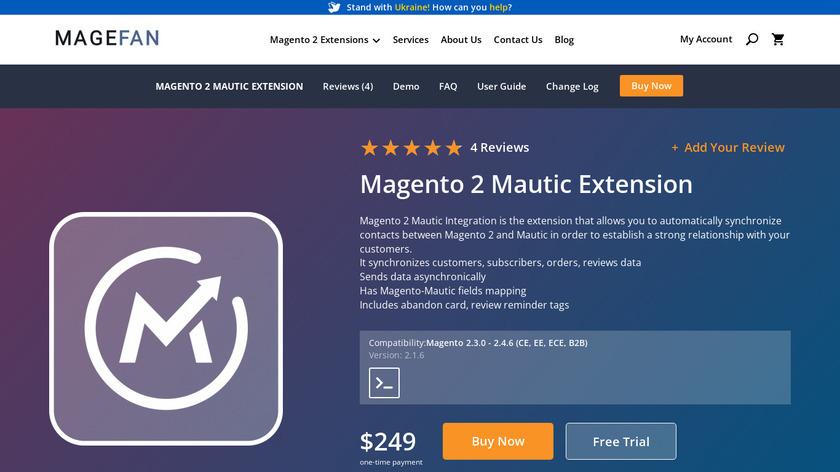Click the Ukraine link in banner

point(412,7)
